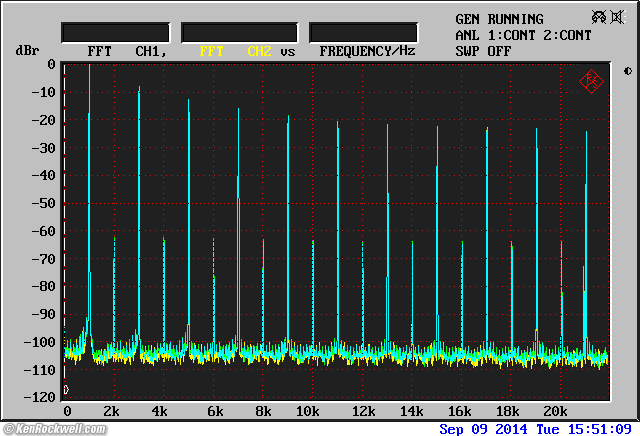Click the dBr unit label
This screenshot has width=640, height=436.
click(x=26, y=50)
